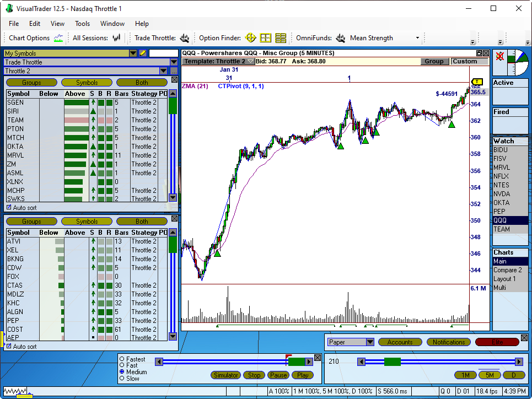Viewport: 532px width, 399px height.
Task: Close the upper symbol list panel
Action: (174, 80)
